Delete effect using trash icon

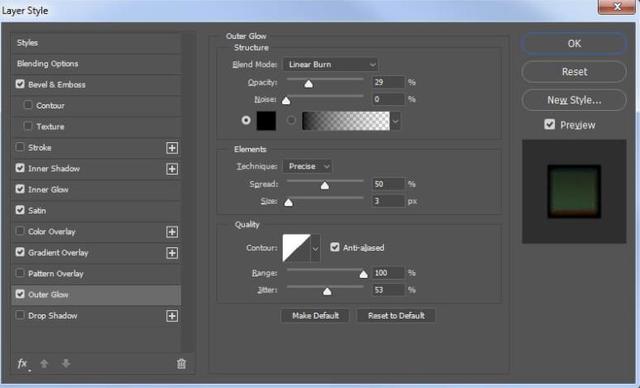click(181, 363)
